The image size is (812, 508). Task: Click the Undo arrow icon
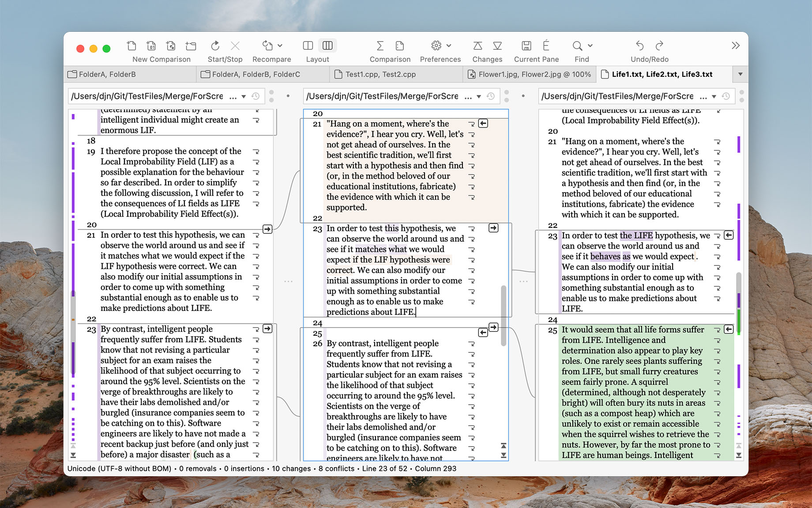[640, 45]
